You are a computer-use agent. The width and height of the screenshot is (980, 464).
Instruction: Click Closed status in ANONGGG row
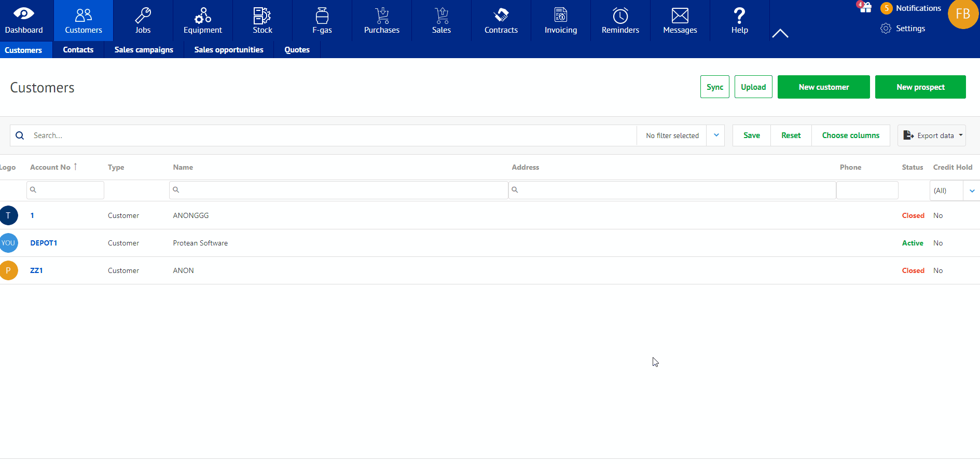(x=913, y=215)
